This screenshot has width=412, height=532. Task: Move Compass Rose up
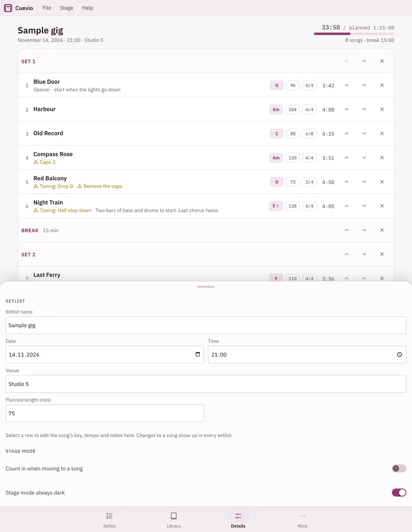pos(346,157)
